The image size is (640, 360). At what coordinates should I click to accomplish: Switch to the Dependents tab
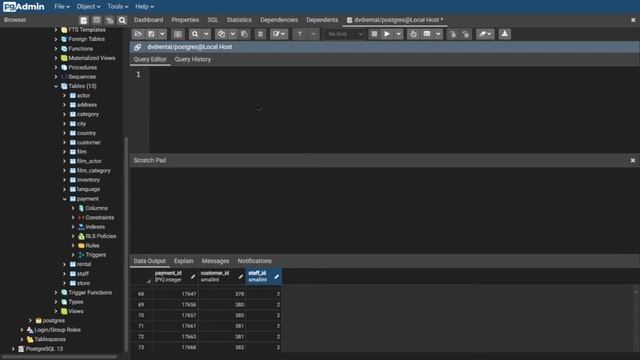pyautogui.click(x=322, y=20)
